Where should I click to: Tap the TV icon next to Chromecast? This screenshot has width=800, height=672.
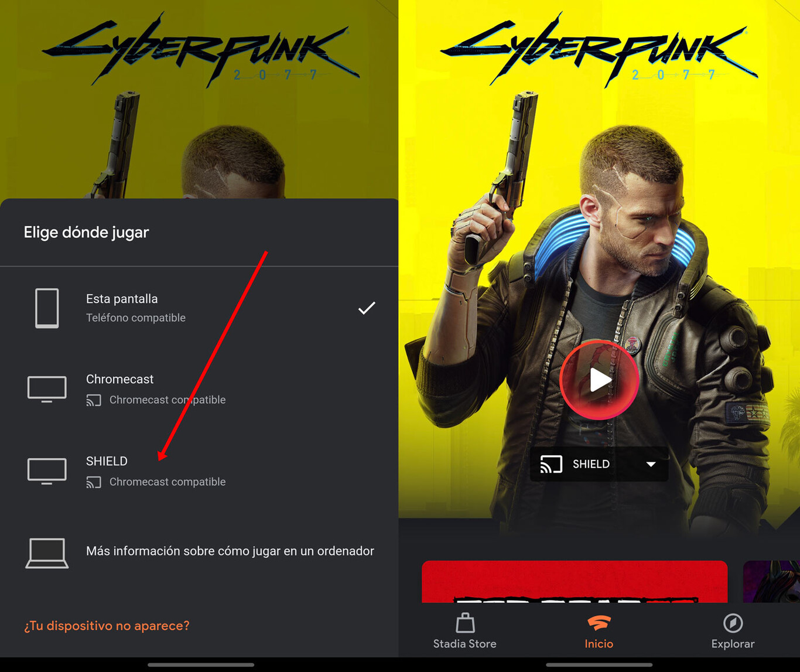[47, 389]
